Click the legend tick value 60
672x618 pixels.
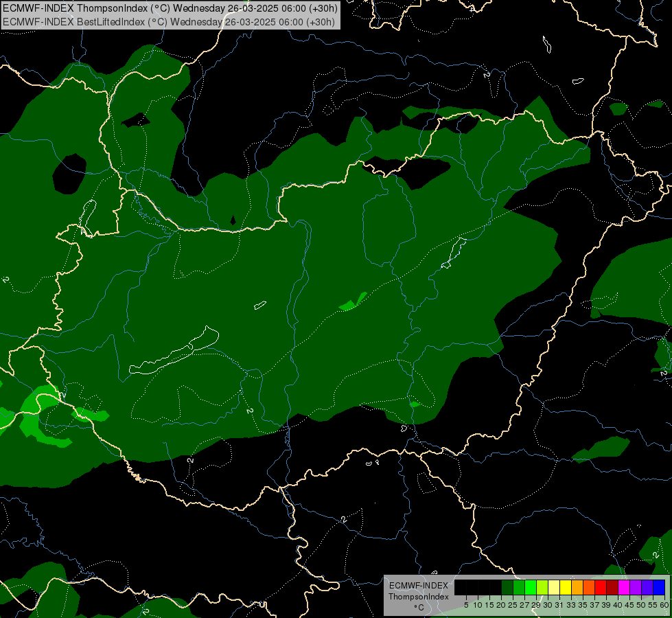point(664,605)
